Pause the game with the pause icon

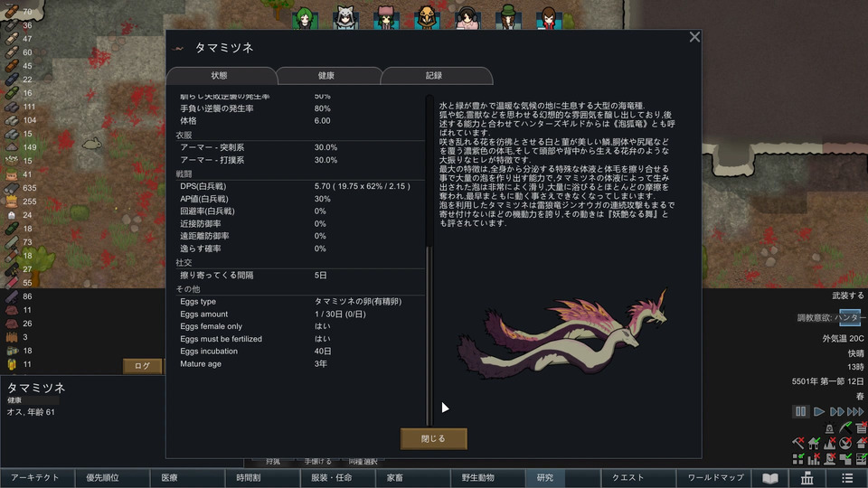pyautogui.click(x=800, y=411)
